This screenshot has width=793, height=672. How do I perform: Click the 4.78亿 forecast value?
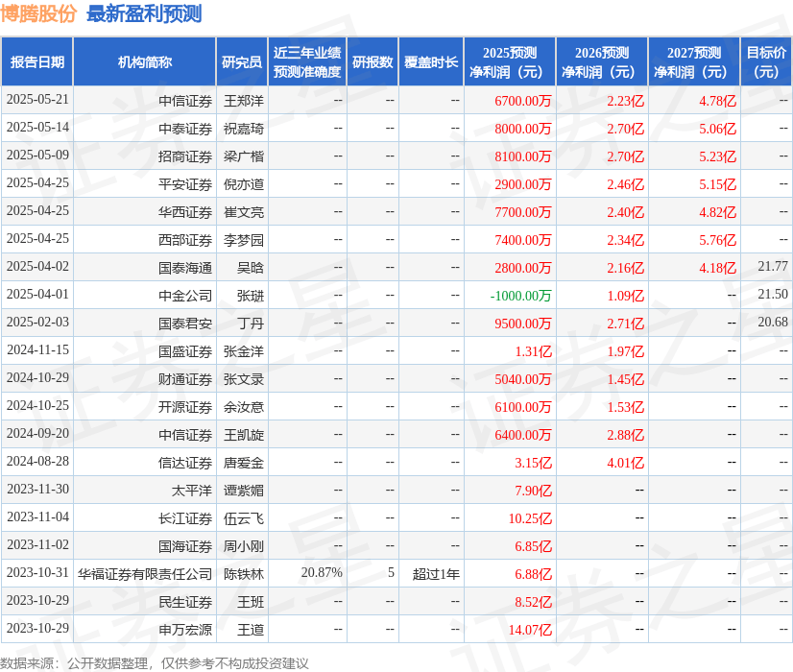tap(718, 101)
